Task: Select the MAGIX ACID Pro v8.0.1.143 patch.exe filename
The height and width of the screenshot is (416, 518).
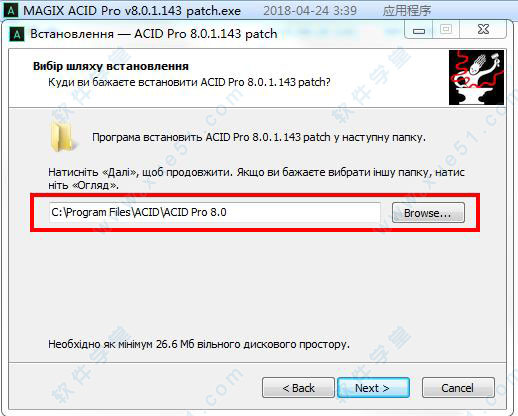Action: [132, 11]
